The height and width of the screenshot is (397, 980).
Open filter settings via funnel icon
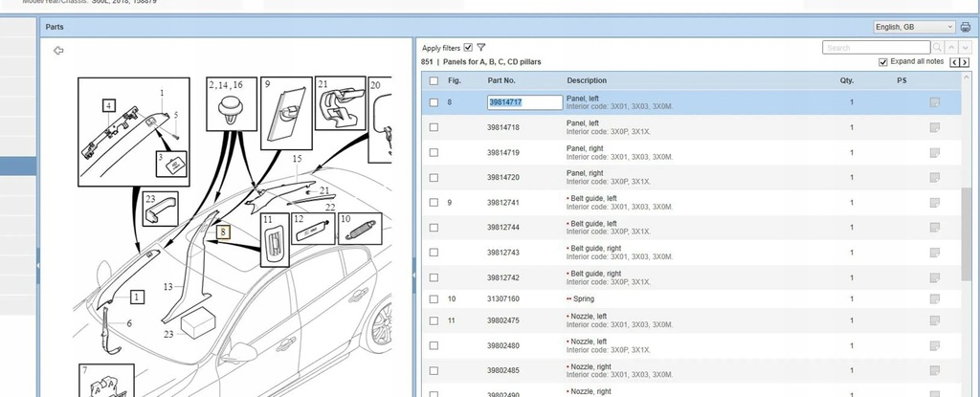pos(480,48)
